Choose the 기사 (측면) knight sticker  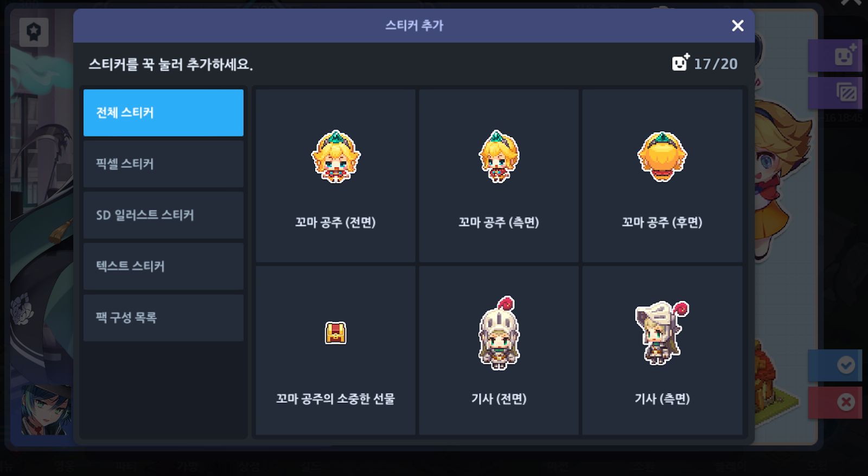(662, 350)
